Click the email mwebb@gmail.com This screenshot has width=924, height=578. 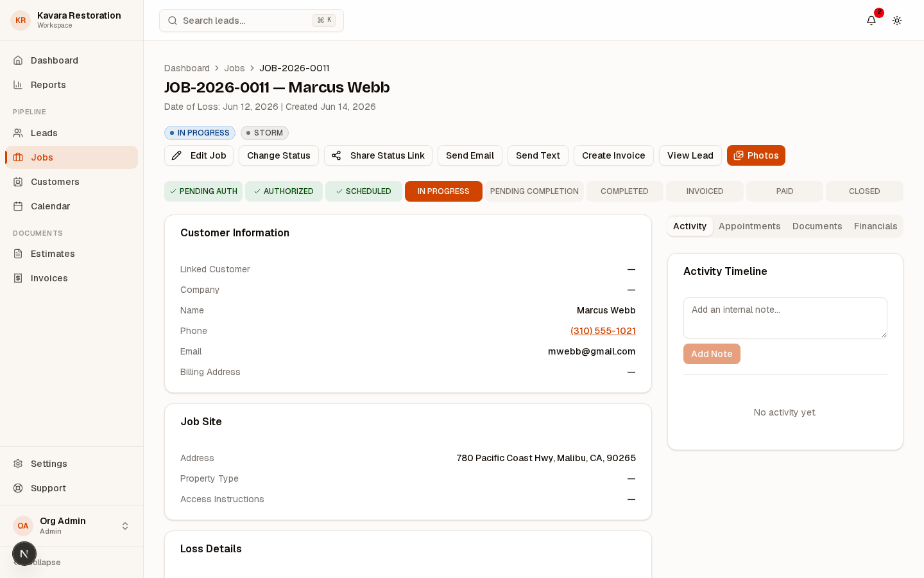(592, 351)
